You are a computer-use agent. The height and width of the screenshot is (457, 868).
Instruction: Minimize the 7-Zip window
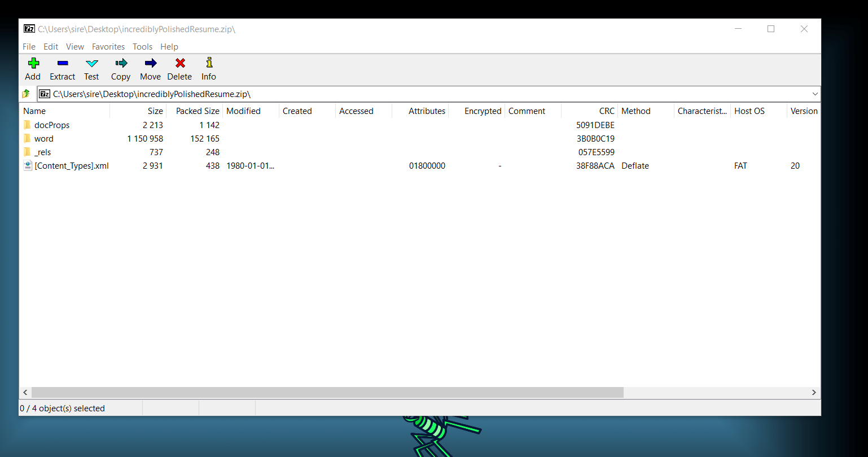738,29
